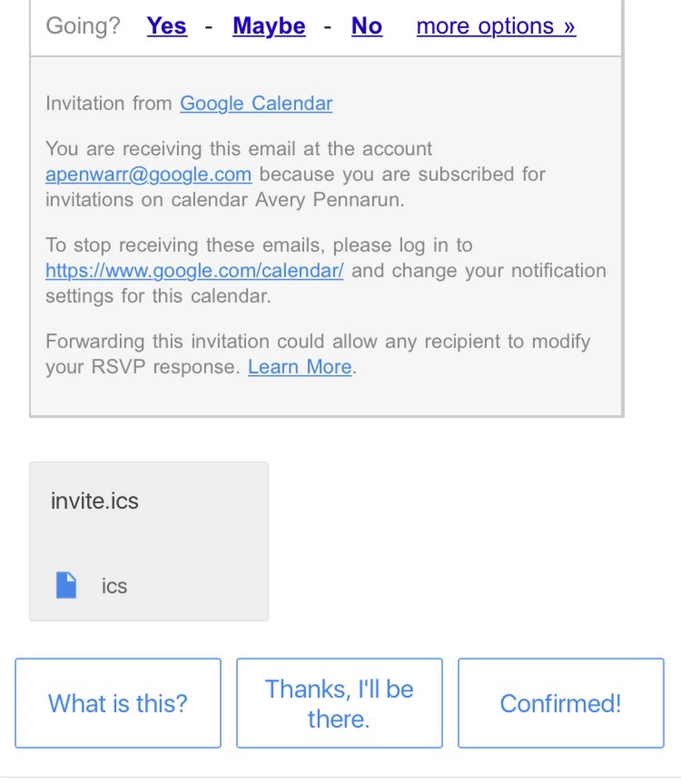
Task: Select the Maybe RSVP link
Action: [x=269, y=26]
